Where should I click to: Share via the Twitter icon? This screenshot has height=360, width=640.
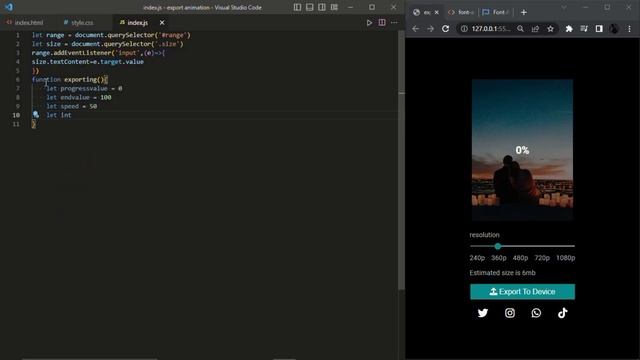point(483,313)
